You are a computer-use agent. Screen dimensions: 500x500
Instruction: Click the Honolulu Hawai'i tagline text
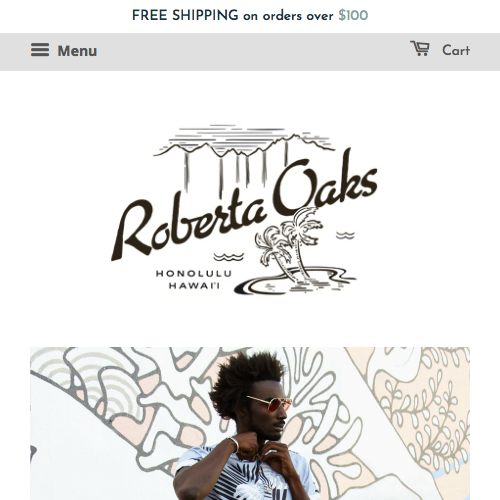click(194, 279)
